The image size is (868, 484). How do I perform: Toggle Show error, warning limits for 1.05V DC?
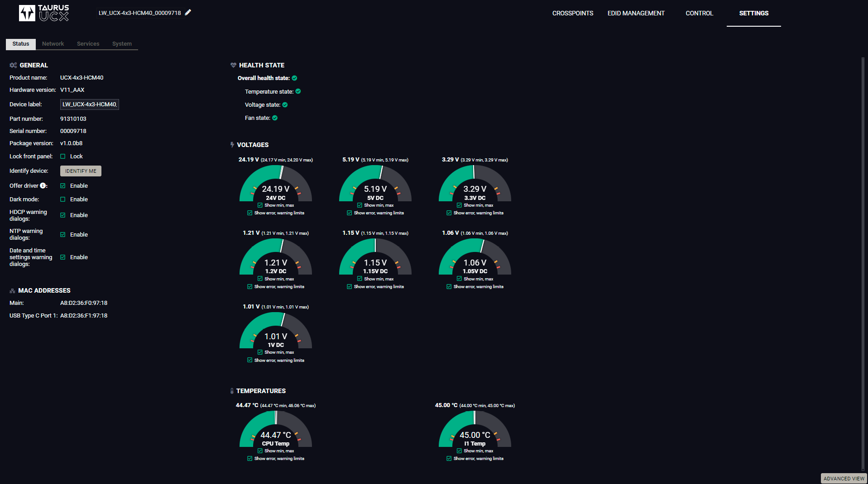pos(449,287)
